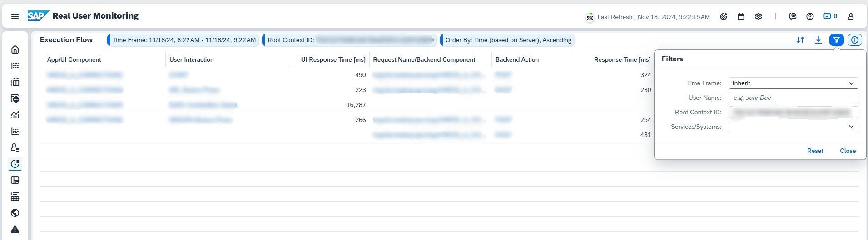Click the Reset button in Filters

(815, 151)
